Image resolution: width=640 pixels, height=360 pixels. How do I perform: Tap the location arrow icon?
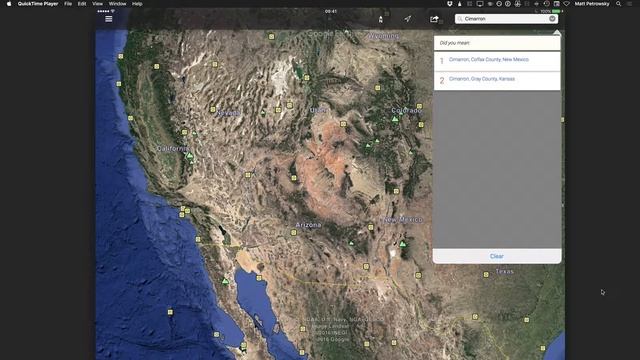click(408, 19)
